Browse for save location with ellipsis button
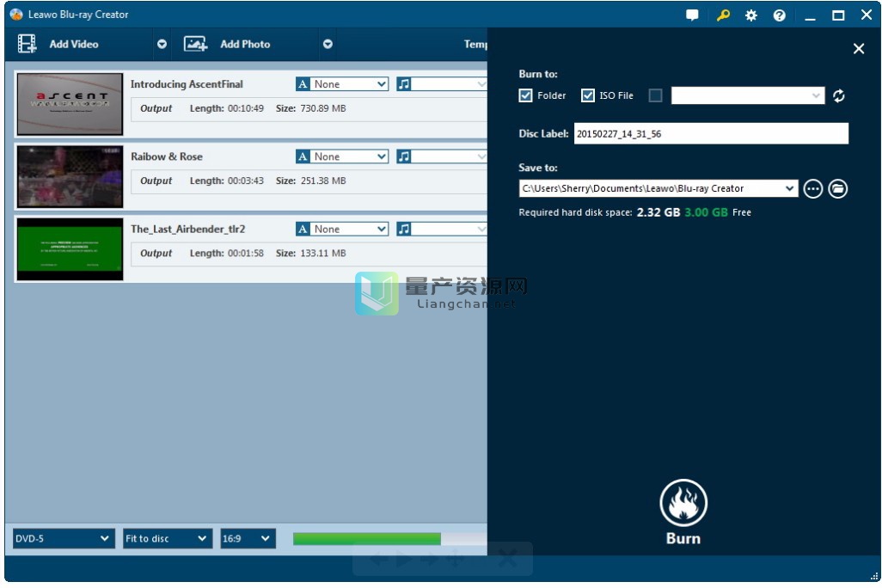This screenshot has height=588, width=882. (813, 188)
